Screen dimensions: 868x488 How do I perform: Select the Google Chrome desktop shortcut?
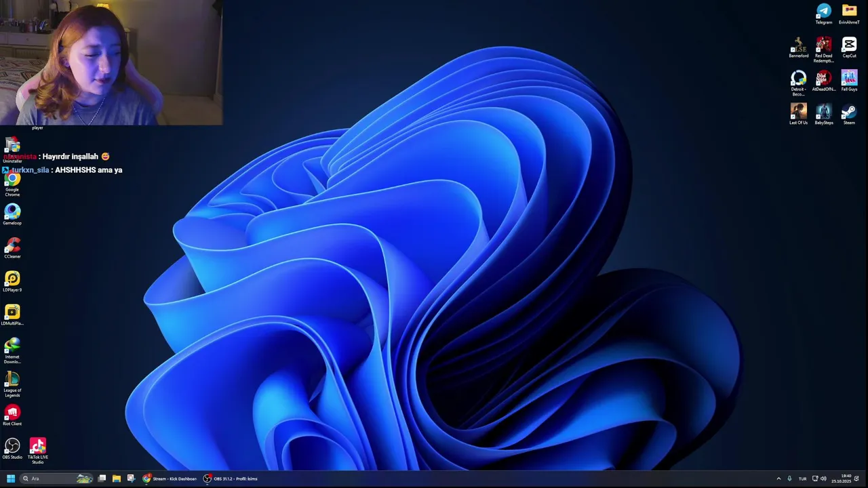12,184
